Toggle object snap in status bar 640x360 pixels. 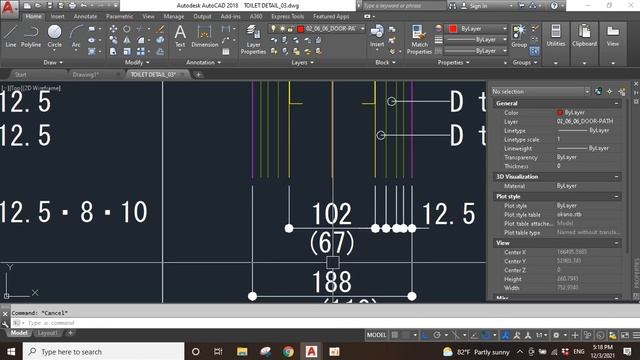click(x=485, y=335)
